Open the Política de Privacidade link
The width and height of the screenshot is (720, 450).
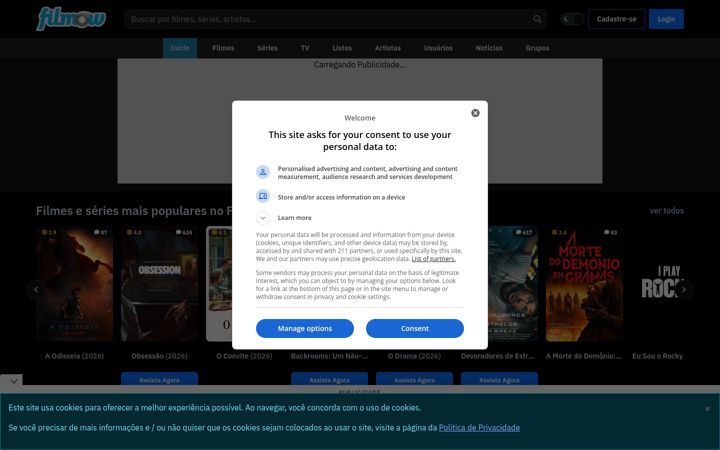479,428
